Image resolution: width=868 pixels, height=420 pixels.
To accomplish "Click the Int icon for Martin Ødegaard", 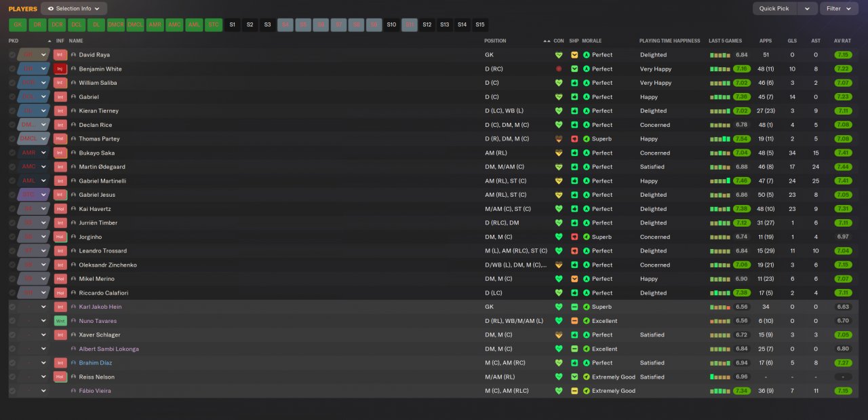I will pos(60,167).
